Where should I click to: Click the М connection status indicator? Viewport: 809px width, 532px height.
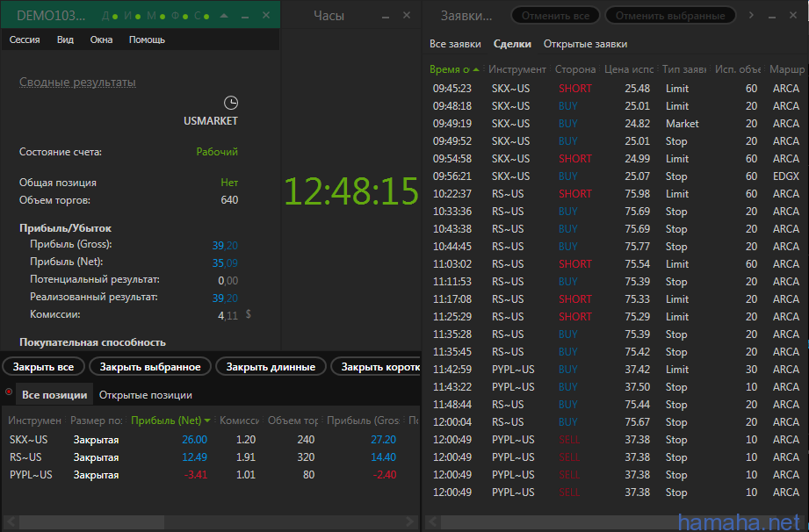155,16
